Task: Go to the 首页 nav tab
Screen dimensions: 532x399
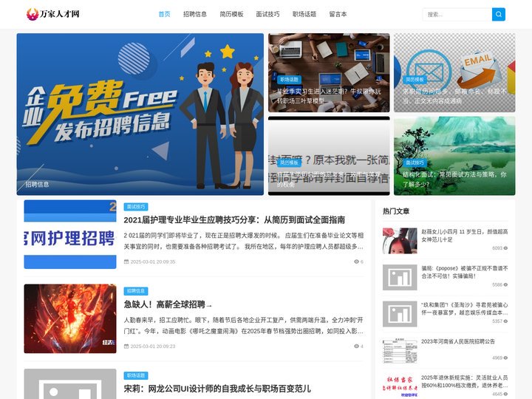Action: pyautogui.click(x=164, y=14)
